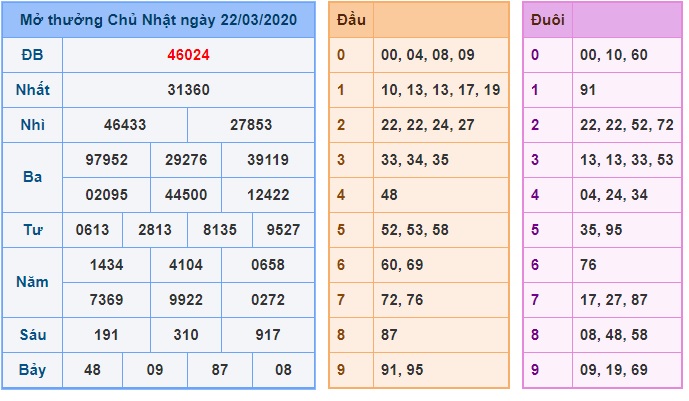Screen dimensions: 689x401
Task: Select 48 in the Bảy prize row
Action: (92, 370)
